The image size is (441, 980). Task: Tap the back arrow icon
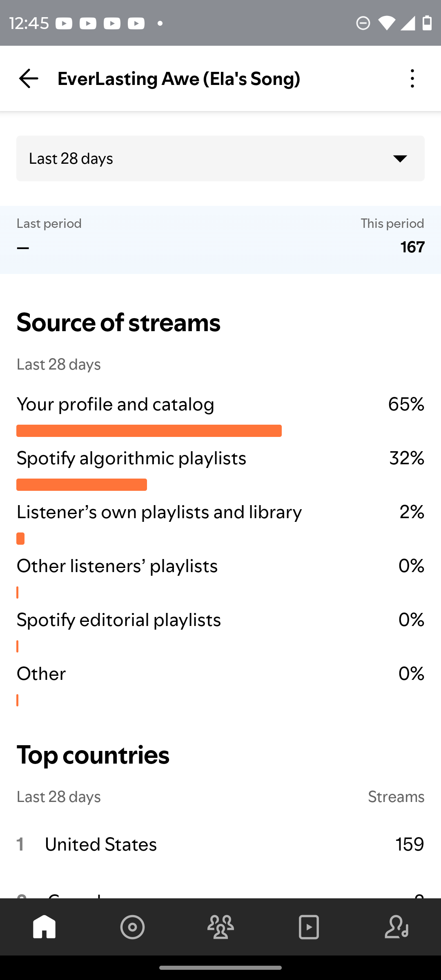coord(29,78)
